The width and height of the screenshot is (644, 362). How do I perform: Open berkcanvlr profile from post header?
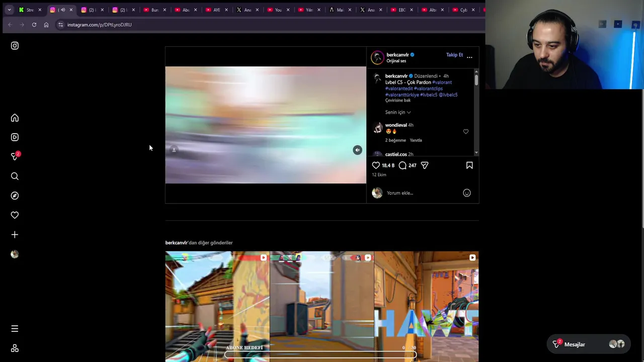coord(397,55)
